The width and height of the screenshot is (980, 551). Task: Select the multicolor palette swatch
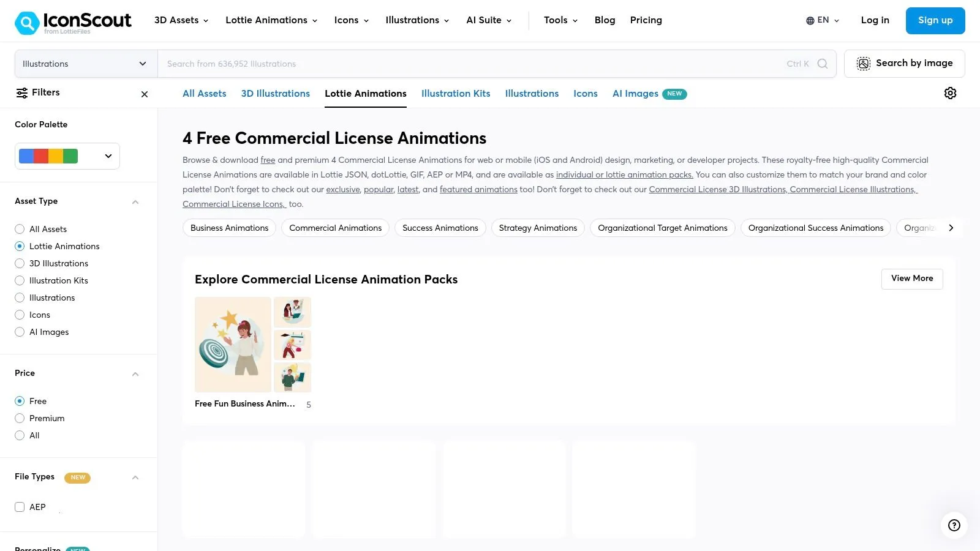(x=48, y=156)
